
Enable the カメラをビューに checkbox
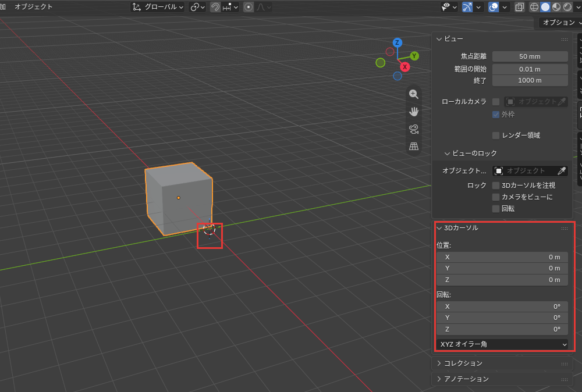point(496,197)
